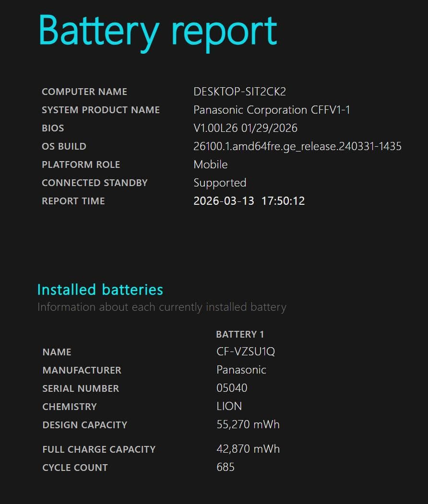
Task: Select the OS build 26100.1.amd64fre value
Action: pos(297,147)
